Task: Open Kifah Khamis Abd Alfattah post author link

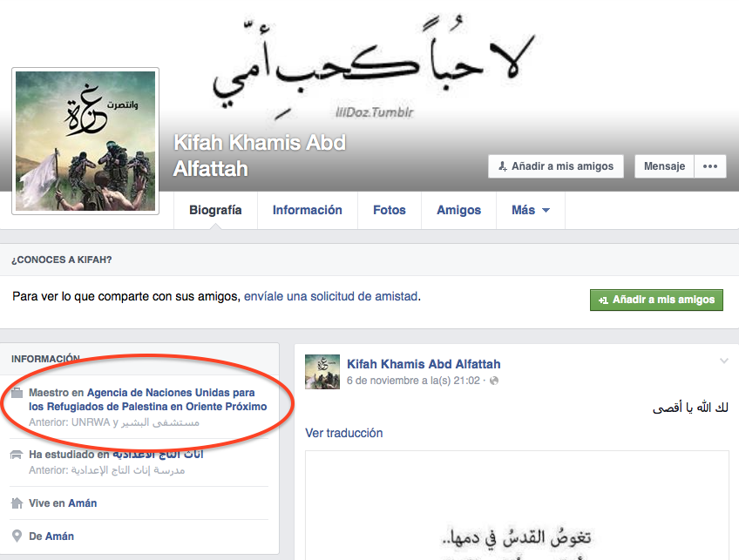Action: (424, 364)
